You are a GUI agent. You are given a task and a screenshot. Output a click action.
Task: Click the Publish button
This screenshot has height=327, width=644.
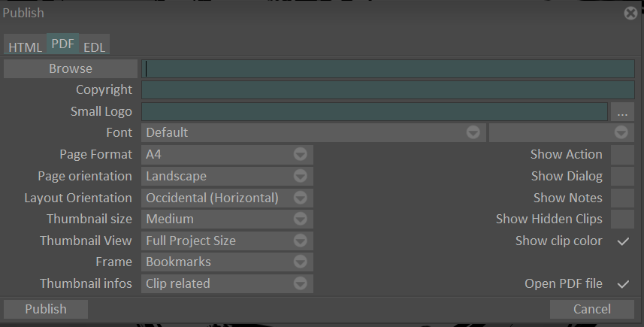coord(46,309)
